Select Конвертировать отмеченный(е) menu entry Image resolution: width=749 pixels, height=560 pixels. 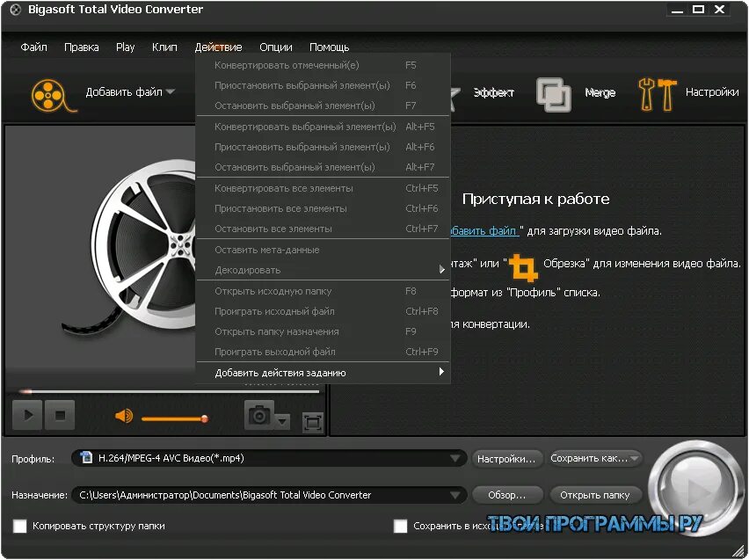(323, 65)
